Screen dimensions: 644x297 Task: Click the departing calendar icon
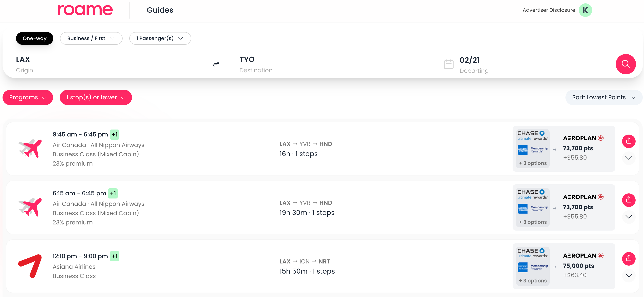[x=449, y=64]
